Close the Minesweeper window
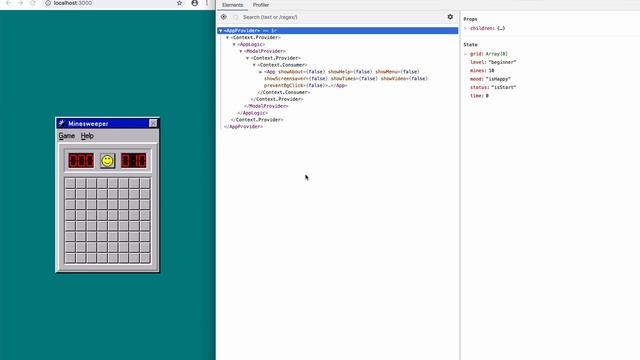 [x=153, y=123]
